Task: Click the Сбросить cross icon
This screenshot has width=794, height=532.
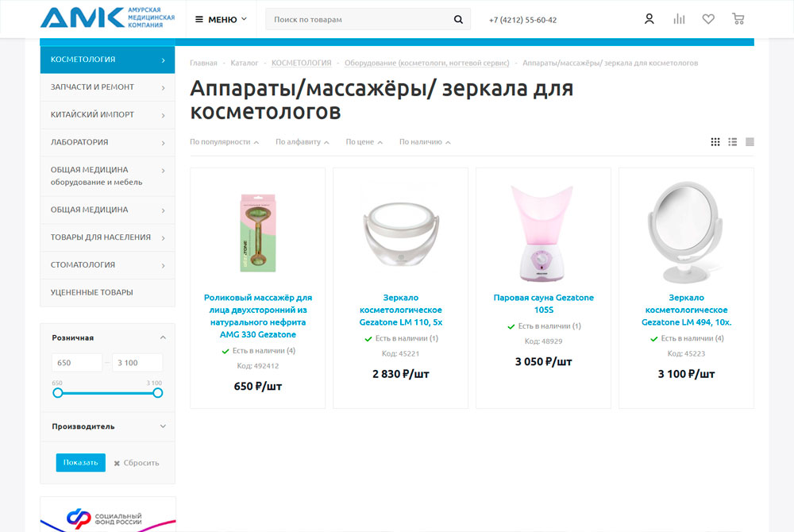Action: click(117, 463)
